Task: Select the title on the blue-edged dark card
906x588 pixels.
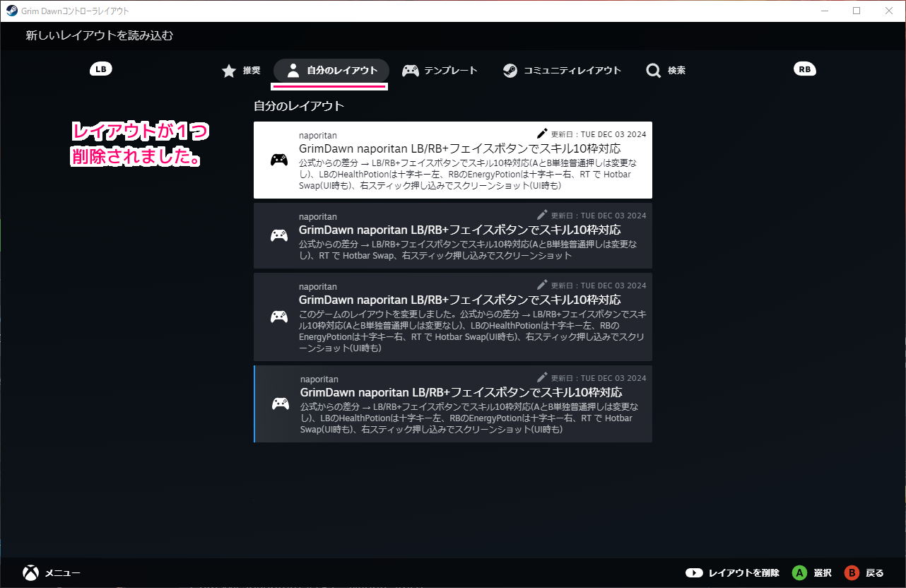Action: [x=461, y=392]
